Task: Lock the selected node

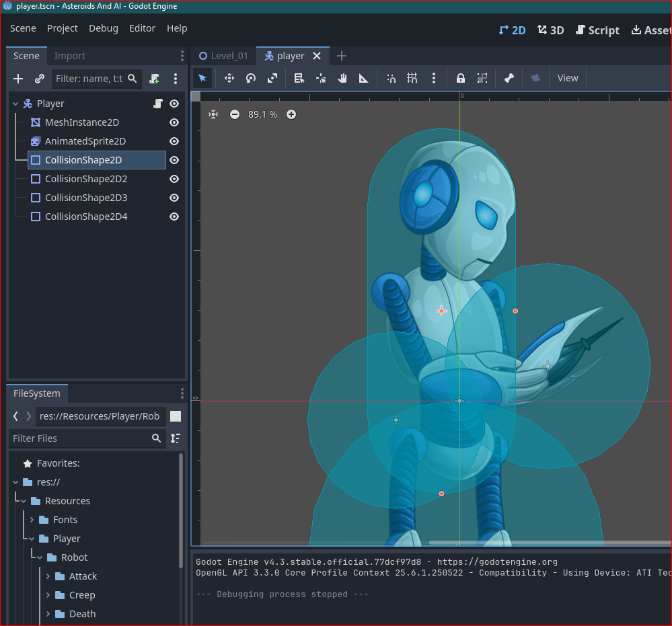Action: point(460,78)
